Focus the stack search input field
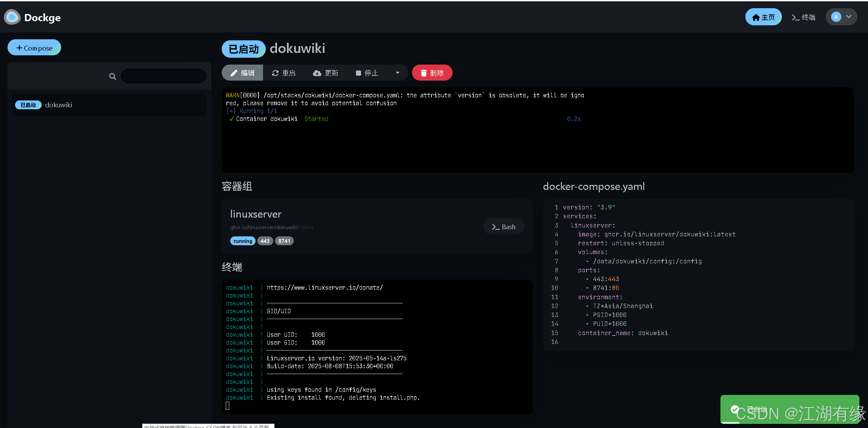The width and height of the screenshot is (868, 428). [x=164, y=76]
